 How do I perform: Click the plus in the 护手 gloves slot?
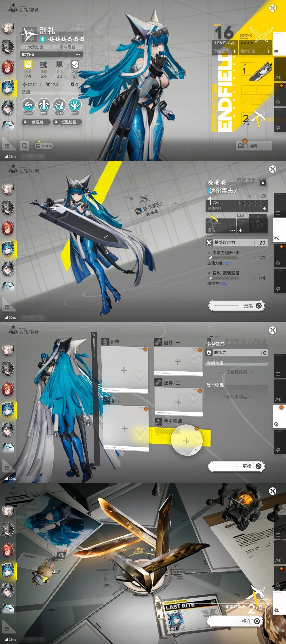[125, 429]
